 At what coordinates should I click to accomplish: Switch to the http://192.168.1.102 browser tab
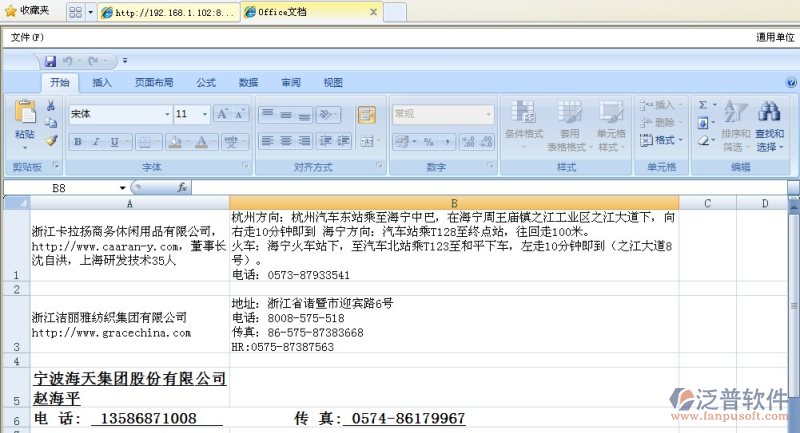coord(168,12)
